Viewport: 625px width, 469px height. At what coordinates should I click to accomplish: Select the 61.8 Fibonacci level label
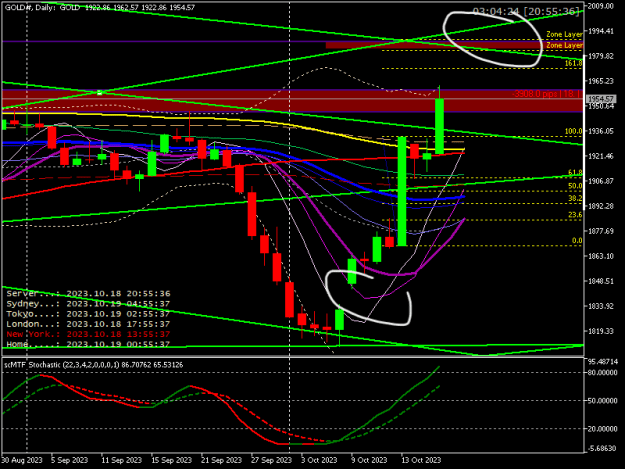(x=575, y=173)
